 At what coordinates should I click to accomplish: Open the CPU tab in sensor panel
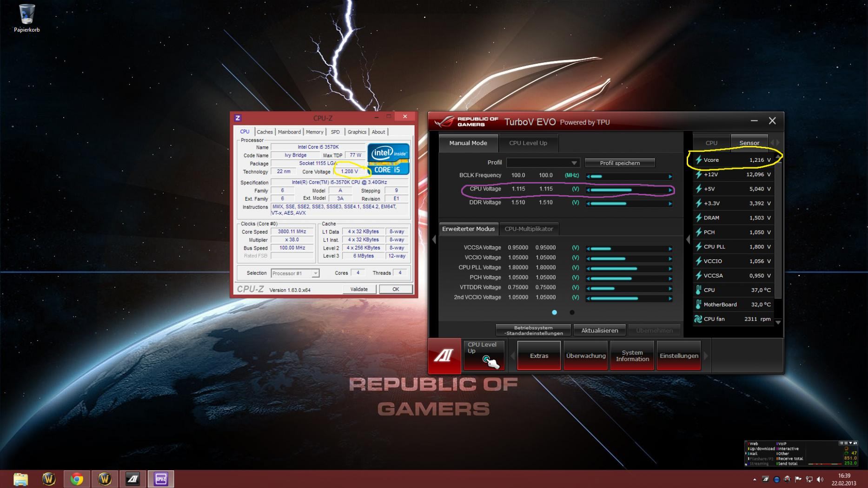pyautogui.click(x=711, y=143)
